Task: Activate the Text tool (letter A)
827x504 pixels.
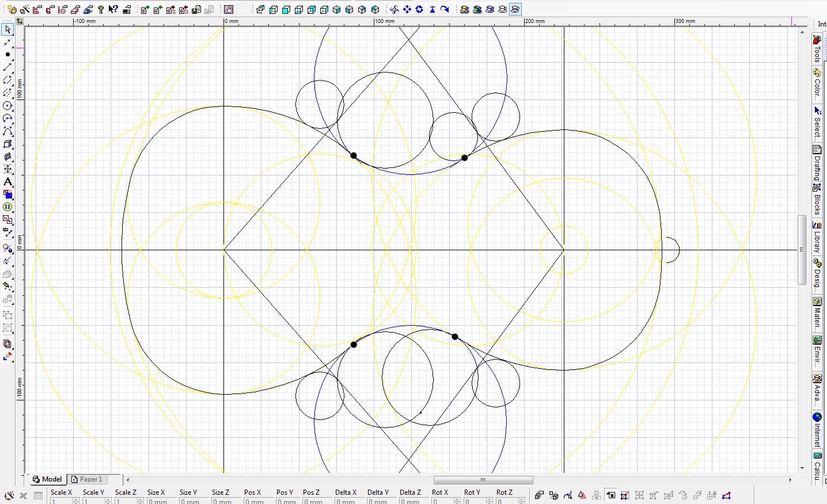Action: (x=7, y=182)
